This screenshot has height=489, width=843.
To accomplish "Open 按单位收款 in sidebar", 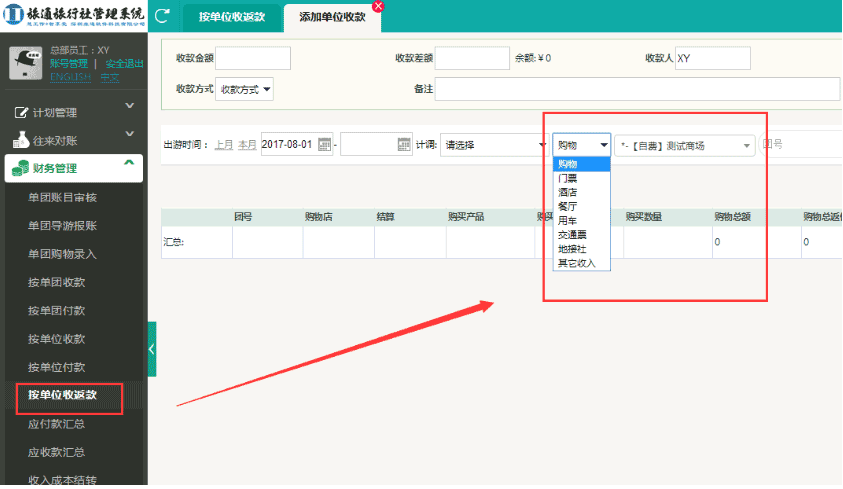I will click(56, 339).
